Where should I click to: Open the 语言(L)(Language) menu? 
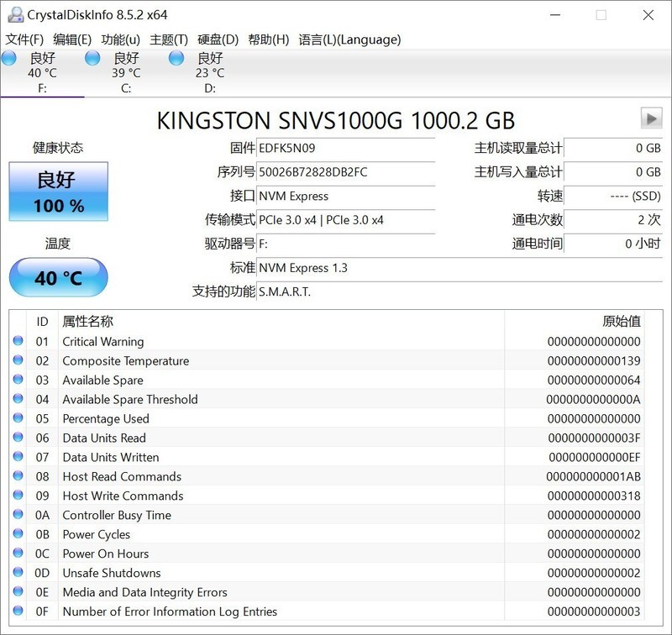click(x=351, y=39)
